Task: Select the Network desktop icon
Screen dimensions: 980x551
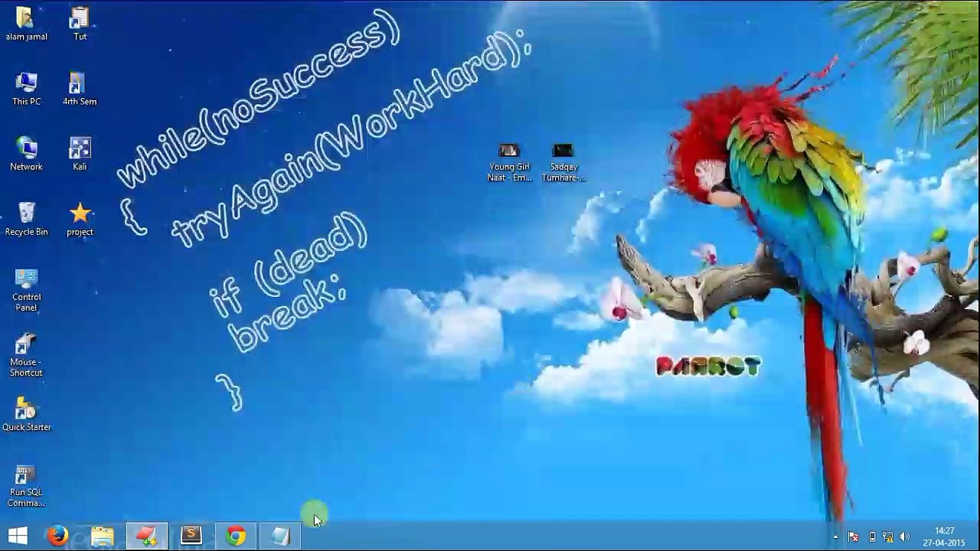Action: pos(26,153)
